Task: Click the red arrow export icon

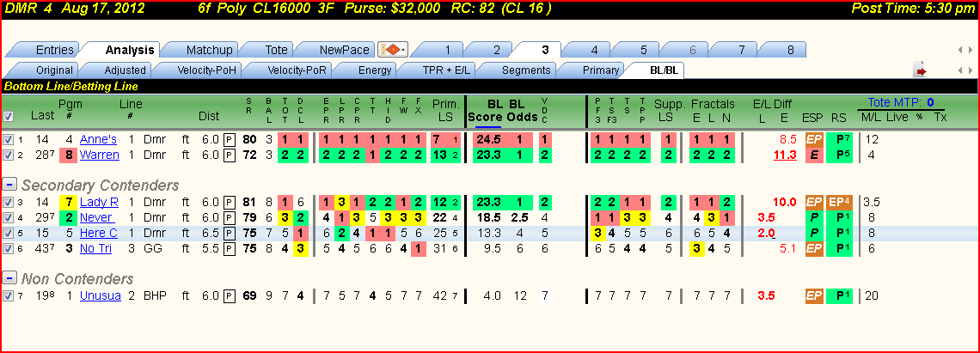Action: (x=920, y=70)
